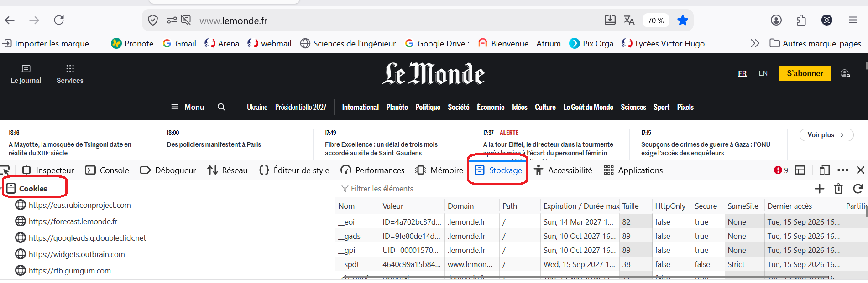Viewport: 868px width, 283px height.
Task: Click the blue bookmark star icon
Action: 683,20
